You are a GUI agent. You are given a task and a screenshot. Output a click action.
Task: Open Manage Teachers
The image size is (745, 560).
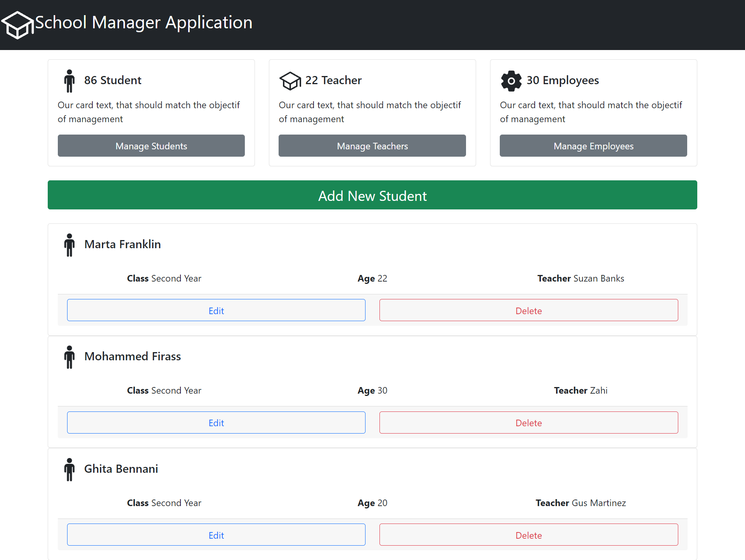[x=372, y=146]
